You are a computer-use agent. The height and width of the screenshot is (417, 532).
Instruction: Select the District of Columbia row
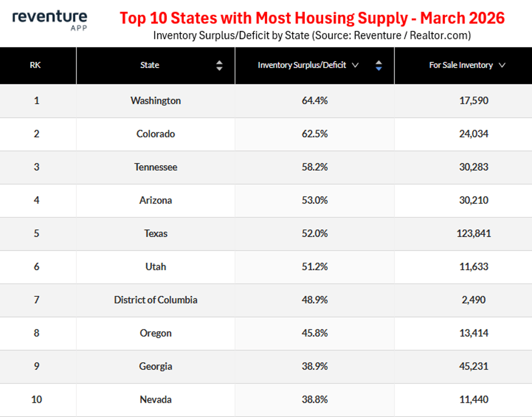click(155, 300)
